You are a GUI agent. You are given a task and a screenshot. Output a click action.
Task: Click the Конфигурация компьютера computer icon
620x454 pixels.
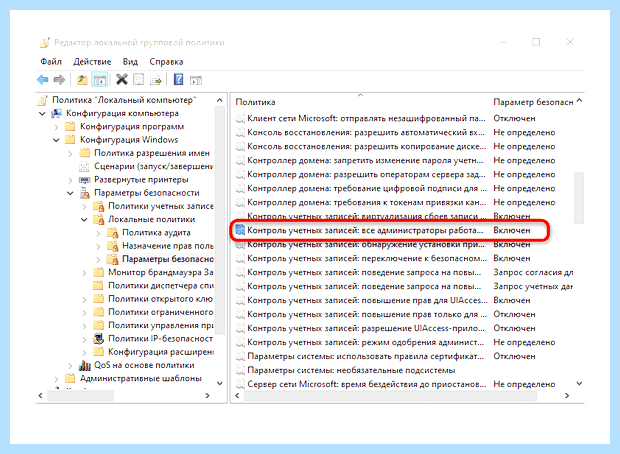[x=57, y=114]
